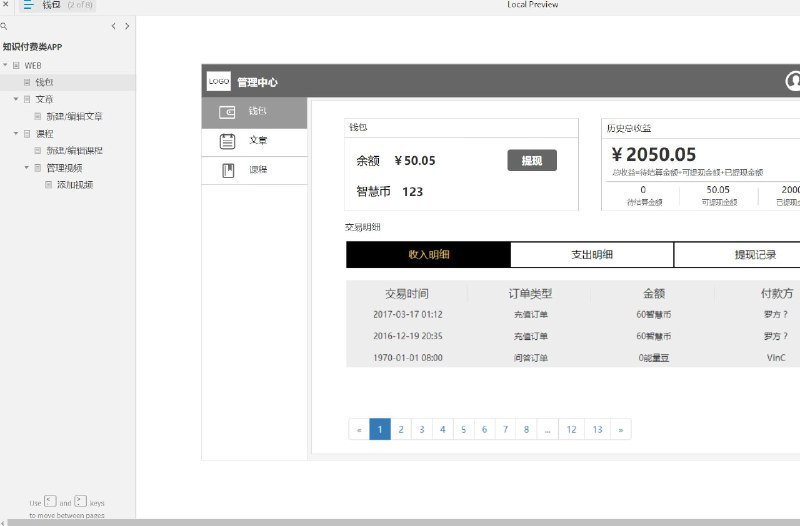The width and height of the screenshot is (800, 526).
Task: Close the sidebar with the X icon
Action: (6, 4)
